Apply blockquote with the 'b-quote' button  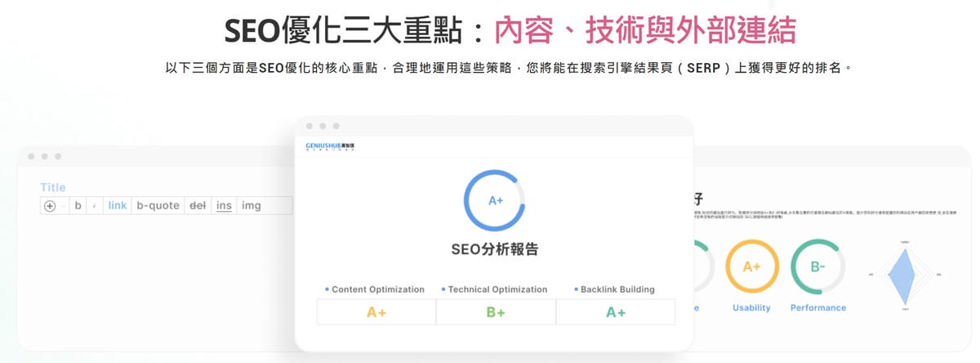point(158,206)
